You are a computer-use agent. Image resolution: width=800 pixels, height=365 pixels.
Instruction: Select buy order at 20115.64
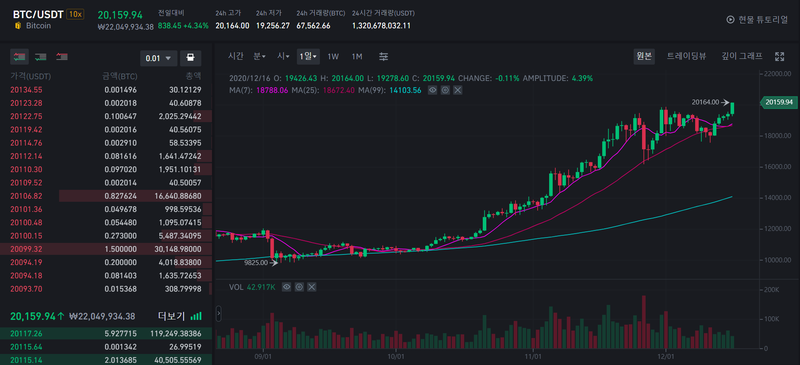pos(106,347)
